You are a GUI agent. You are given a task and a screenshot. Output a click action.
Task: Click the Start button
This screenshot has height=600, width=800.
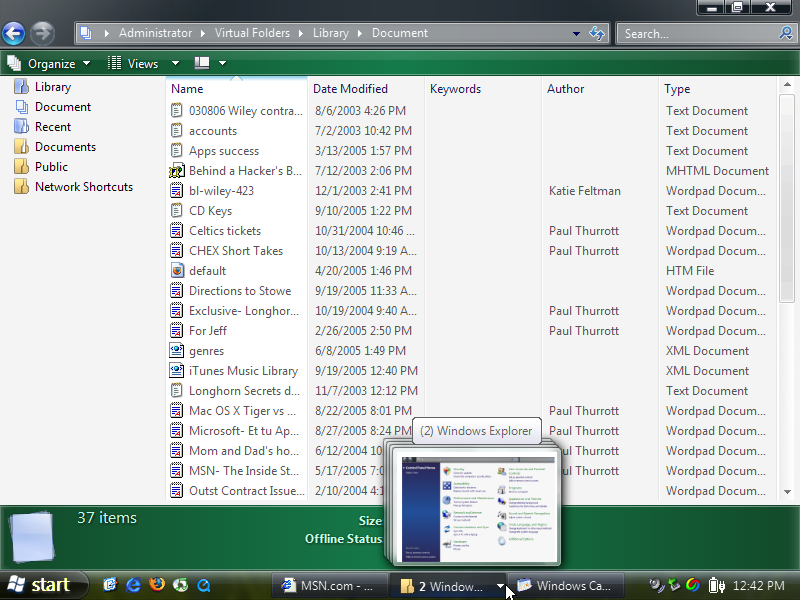click(x=40, y=585)
